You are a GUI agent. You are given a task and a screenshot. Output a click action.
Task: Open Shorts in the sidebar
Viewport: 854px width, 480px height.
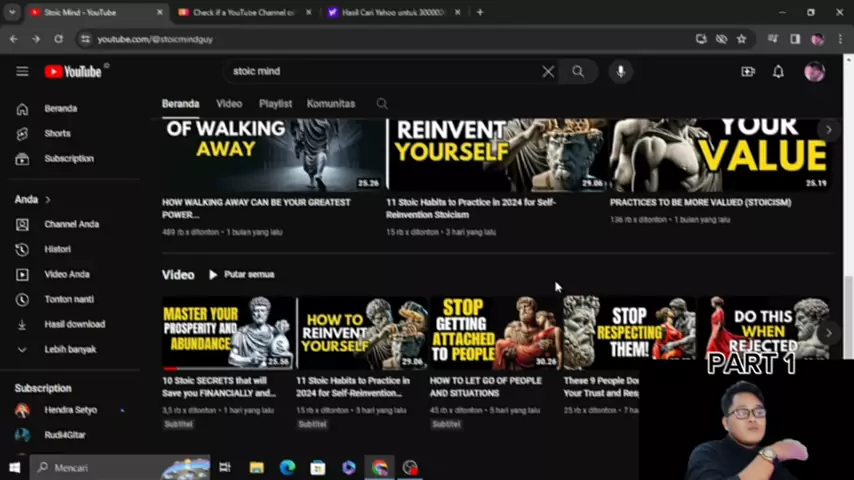pyautogui.click(x=57, y=133)
